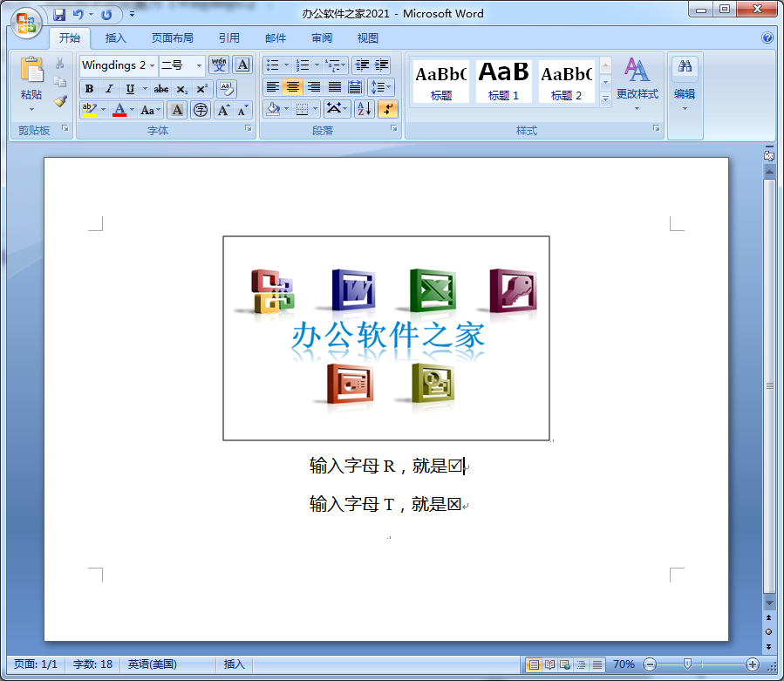Open the 页面布局 ribbon tab
Image resolution: width=784 pixels, height=681 pixels.
tap(173, 38)
